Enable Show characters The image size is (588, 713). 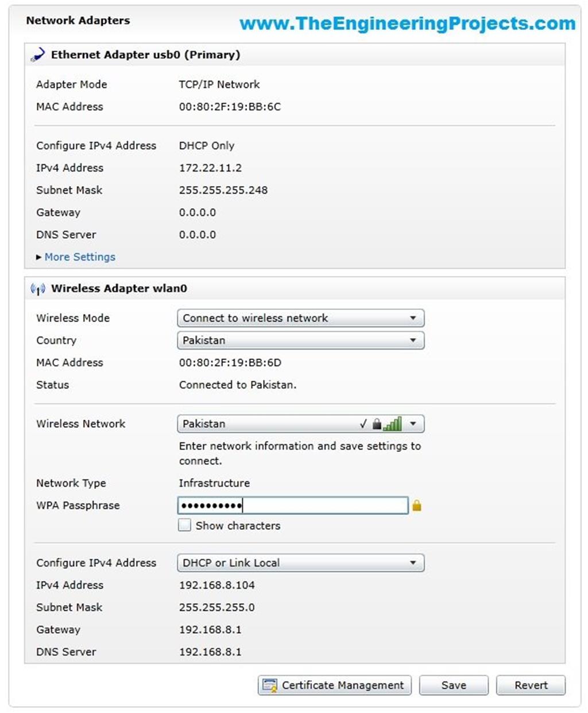tap(184, 525)
